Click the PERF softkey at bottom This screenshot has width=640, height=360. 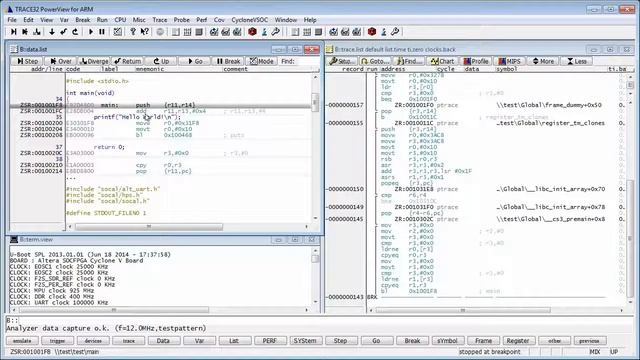(x=270, y=340)
